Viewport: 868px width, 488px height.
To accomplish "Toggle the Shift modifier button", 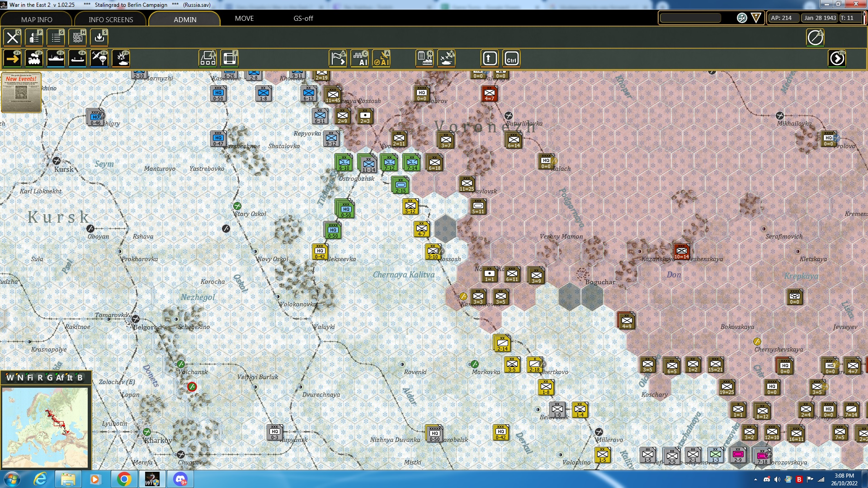I will coord(489,58).
